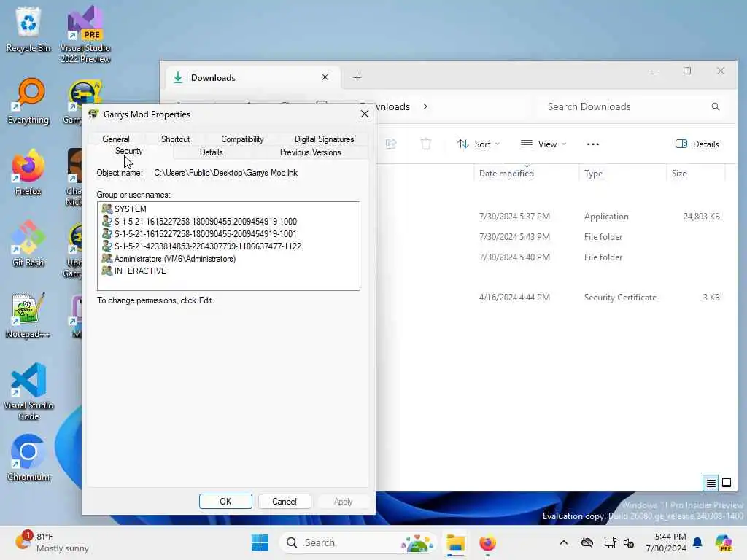Open the Digital Signatures tab

tap(324, 139)
